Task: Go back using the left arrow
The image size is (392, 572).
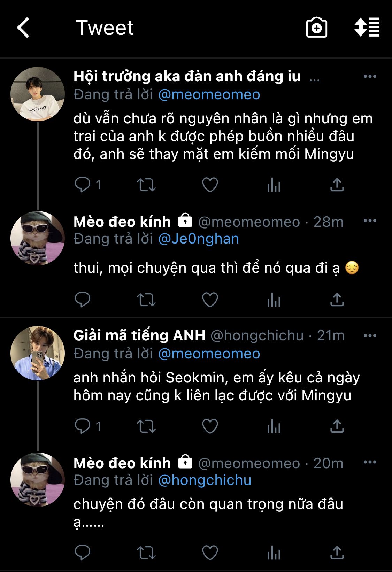Action: coord(23,28)
